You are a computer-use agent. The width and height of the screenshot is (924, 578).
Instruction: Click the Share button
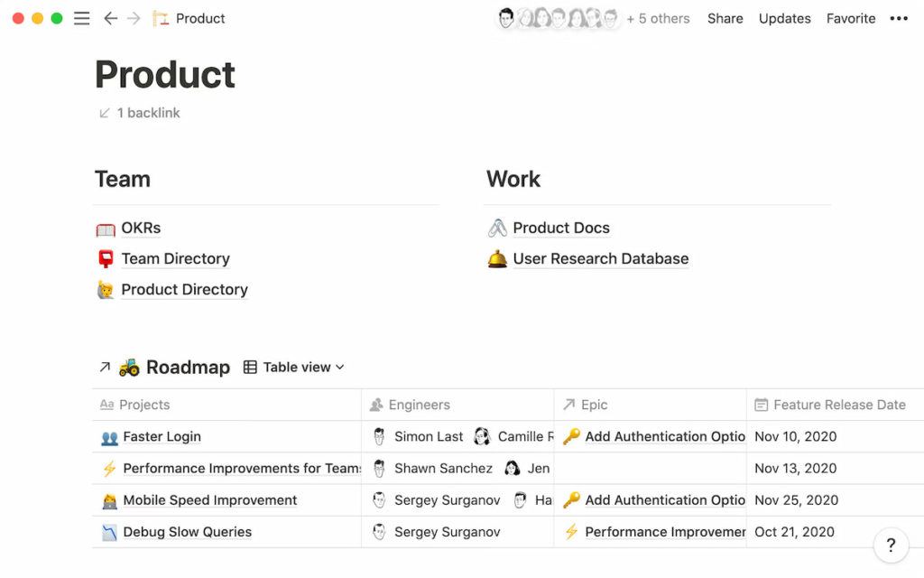[725, 18]
